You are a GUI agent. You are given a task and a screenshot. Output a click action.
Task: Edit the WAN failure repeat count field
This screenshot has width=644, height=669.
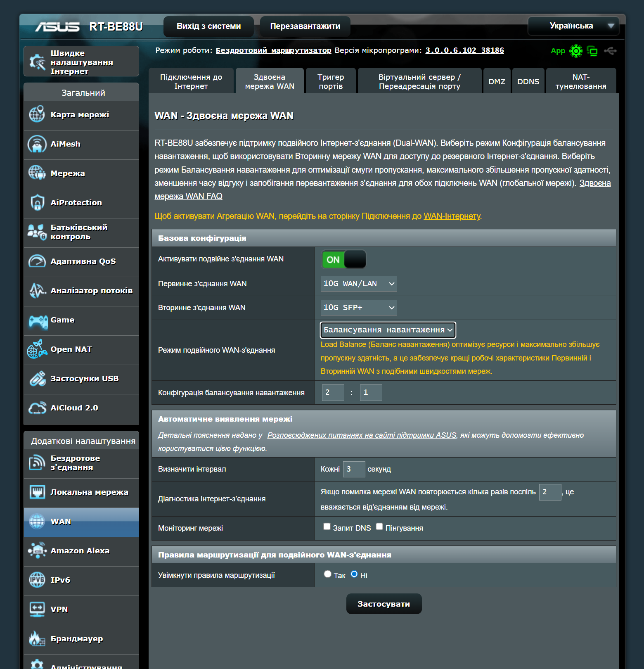click(x=550, y=492)
